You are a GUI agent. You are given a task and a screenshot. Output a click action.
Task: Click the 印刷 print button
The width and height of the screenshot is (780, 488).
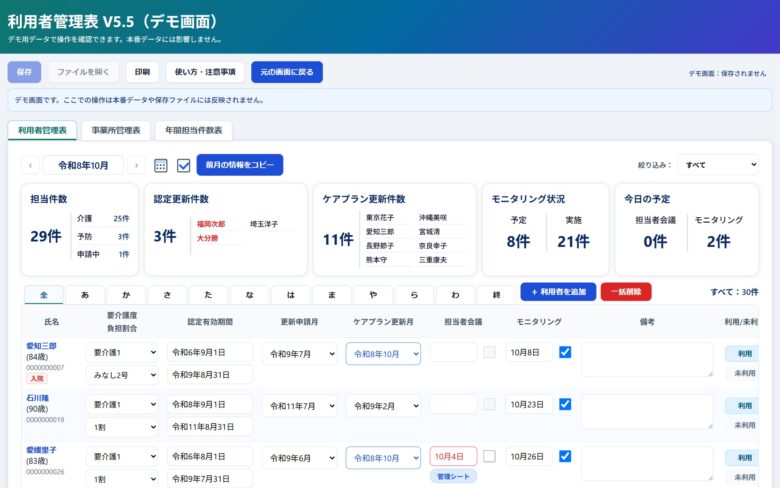pyautogui.click(x=142, y=72)
